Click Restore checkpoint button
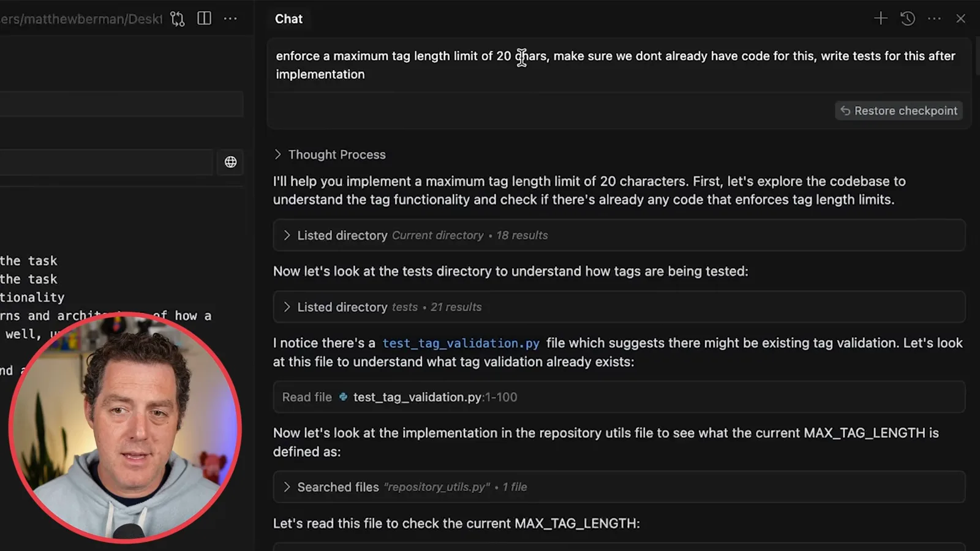 [x=899, y=111]
